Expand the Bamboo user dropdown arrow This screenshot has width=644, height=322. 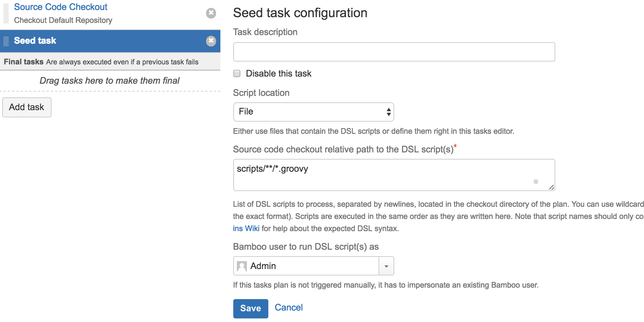click(386, 266)
